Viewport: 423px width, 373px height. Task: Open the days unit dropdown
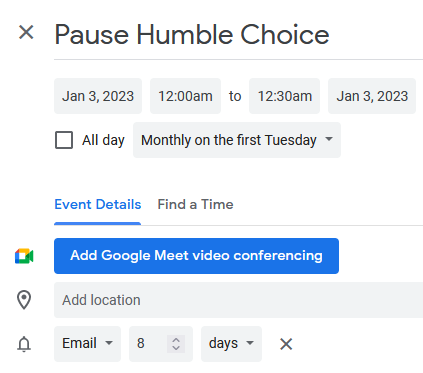tap(231, 344)
